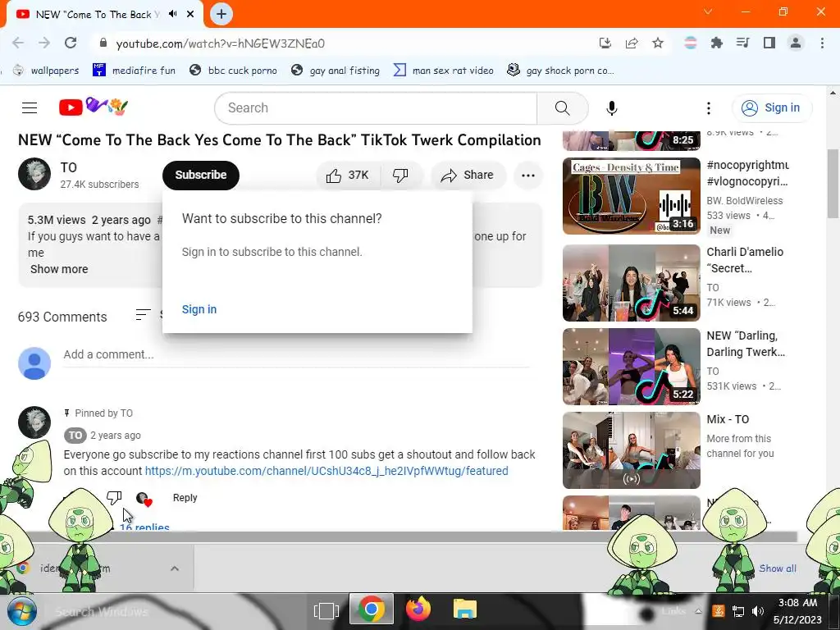Open a new browser tab
840x630 pixels.
coord(221,15)
